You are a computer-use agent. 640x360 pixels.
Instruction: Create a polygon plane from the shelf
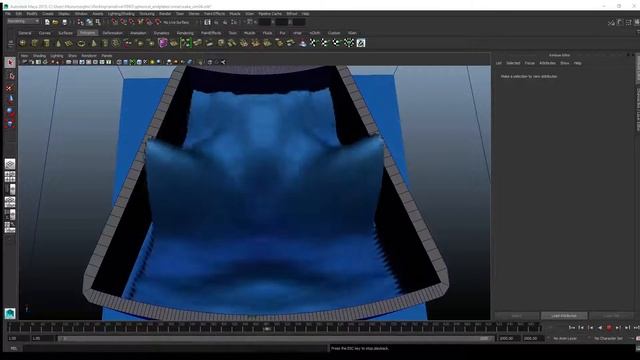(x=69, y=43)
